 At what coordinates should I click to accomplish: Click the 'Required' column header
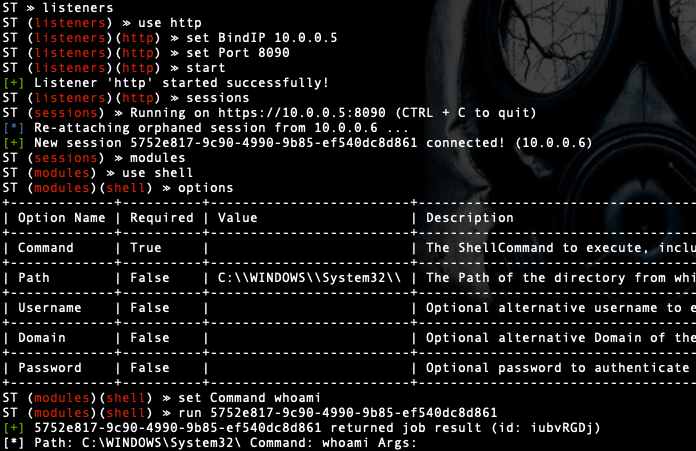tap(161, 217)
